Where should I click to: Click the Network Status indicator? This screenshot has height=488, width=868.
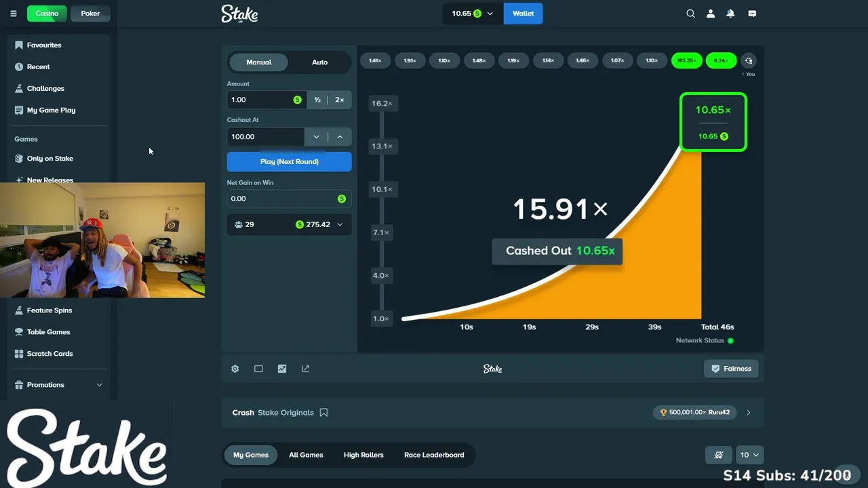(705, 340)
